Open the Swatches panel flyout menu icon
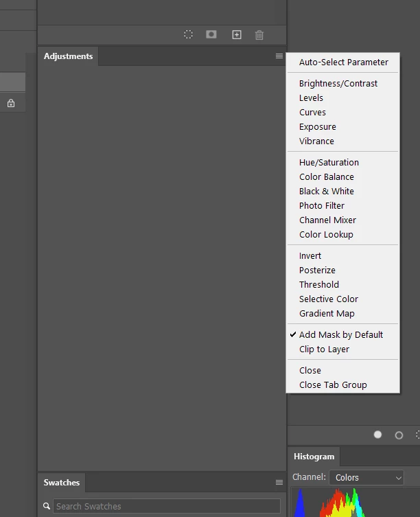The image size is (420, 517). tap(279, 483)
